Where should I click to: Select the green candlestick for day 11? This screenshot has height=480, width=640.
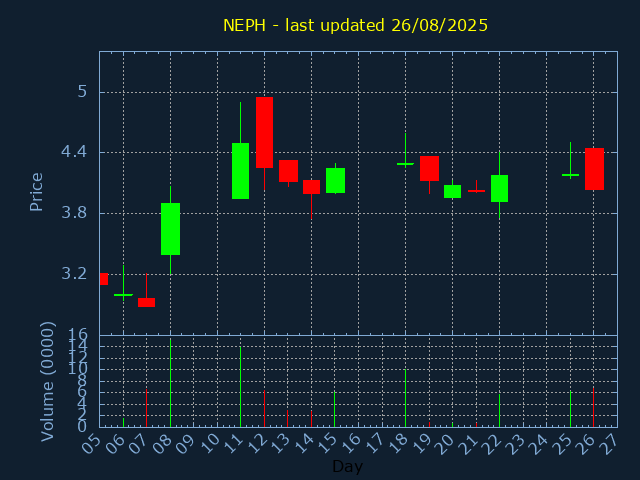[x=240, y=171]
